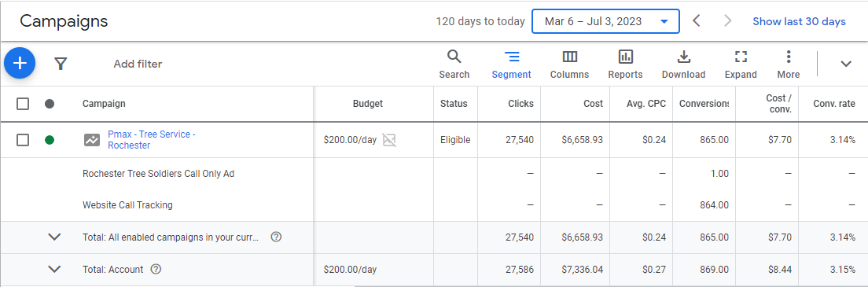Expand the table to full screen
Viewport: 868px width, 287px height.
click(741, 64)
